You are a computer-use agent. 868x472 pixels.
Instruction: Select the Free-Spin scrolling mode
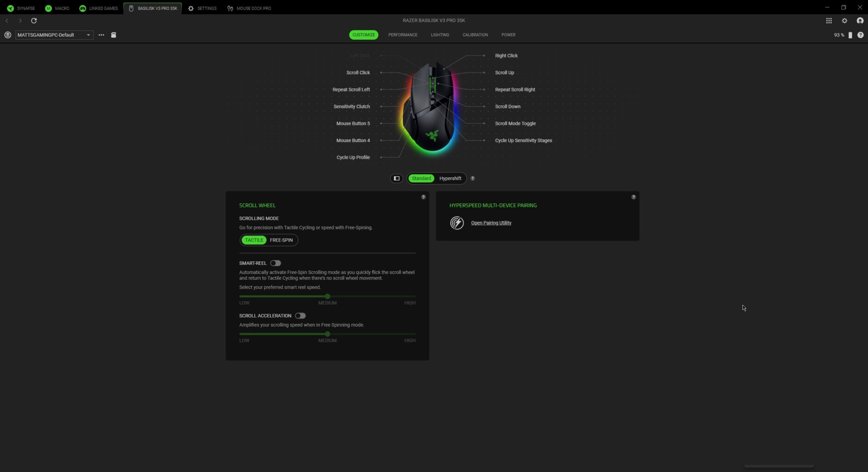(x=281, y=240)
